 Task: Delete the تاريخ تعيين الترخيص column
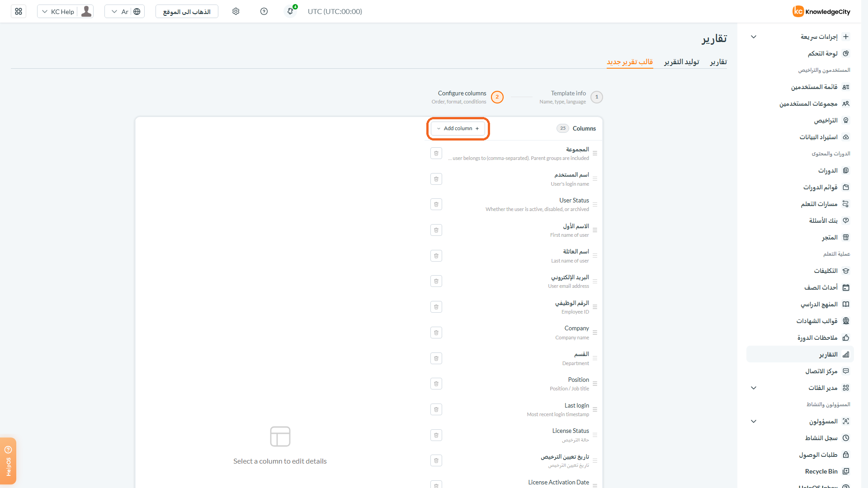click(436, 460)
